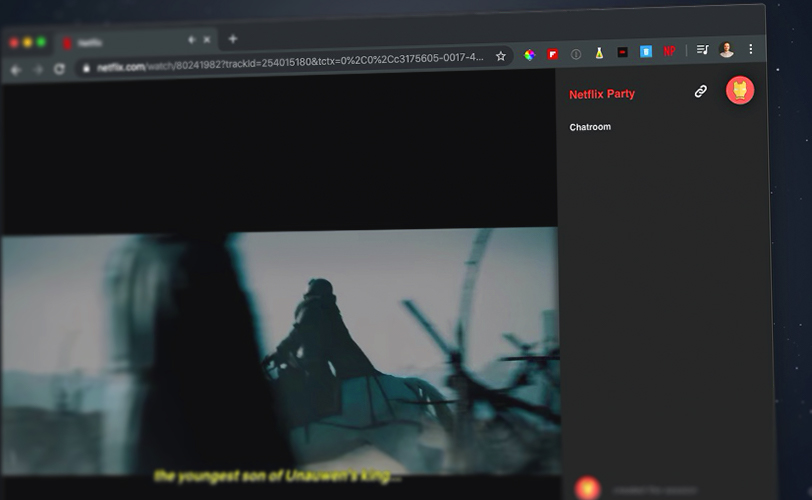Click the blue trash can extension icon
This screenshot has height=500, width=812.
(x=646, y=51)
